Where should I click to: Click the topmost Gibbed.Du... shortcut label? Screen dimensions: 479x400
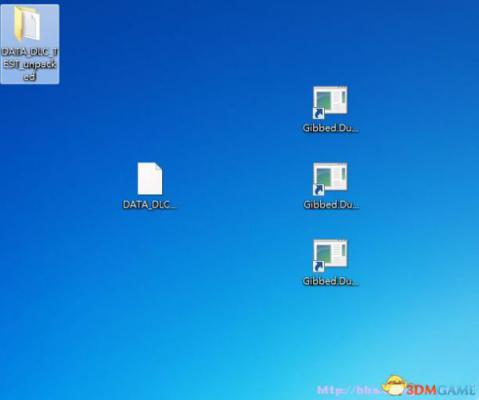point(331,128)
